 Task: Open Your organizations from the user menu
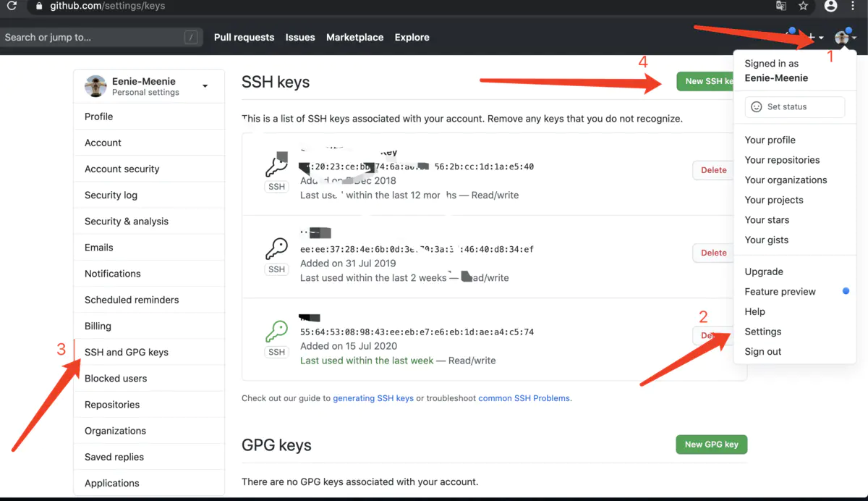tap(786, 180)
